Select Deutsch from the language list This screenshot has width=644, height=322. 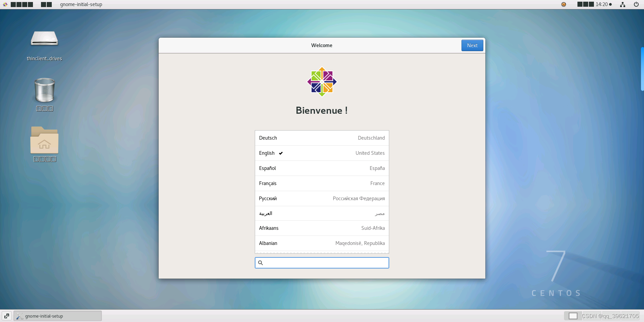pos(322,138)
